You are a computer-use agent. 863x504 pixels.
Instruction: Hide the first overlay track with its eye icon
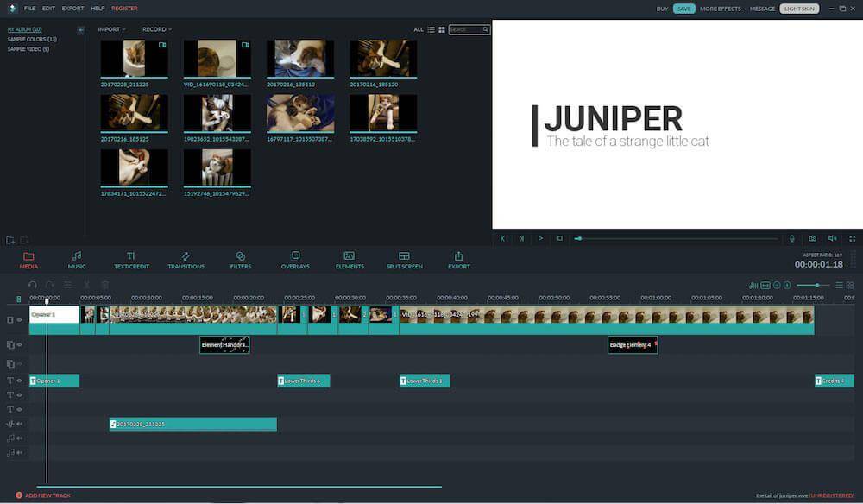[19, 345]
